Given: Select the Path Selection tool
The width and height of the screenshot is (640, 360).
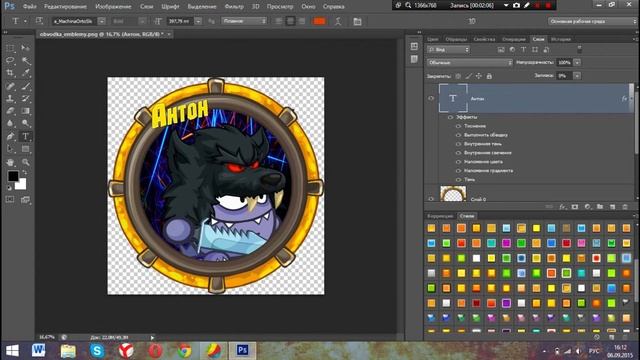Looking at the screenshot, I should 10,149.
